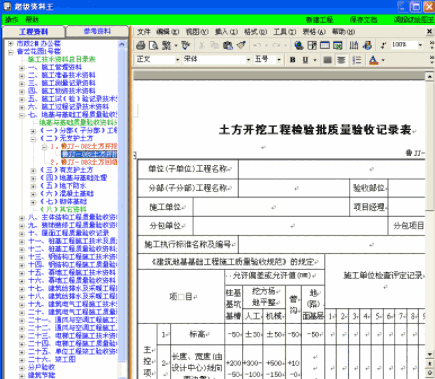Switch to the 参考资料 tab
The height and width of the screenshot is (379, 435).
[x=97, y=31]
